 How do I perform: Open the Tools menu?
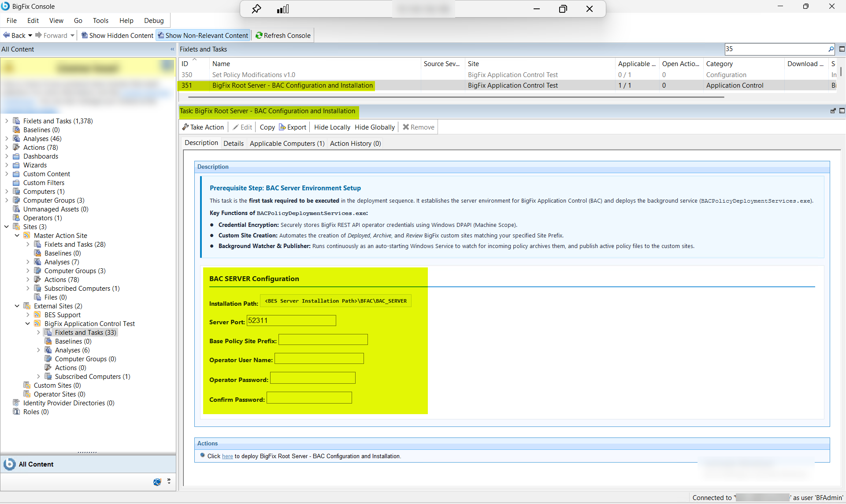100,20
